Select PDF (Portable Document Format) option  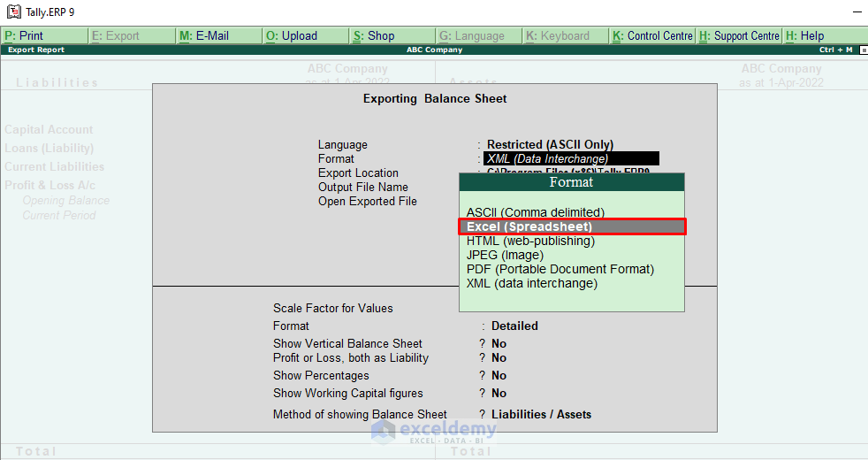click(560, 269)
